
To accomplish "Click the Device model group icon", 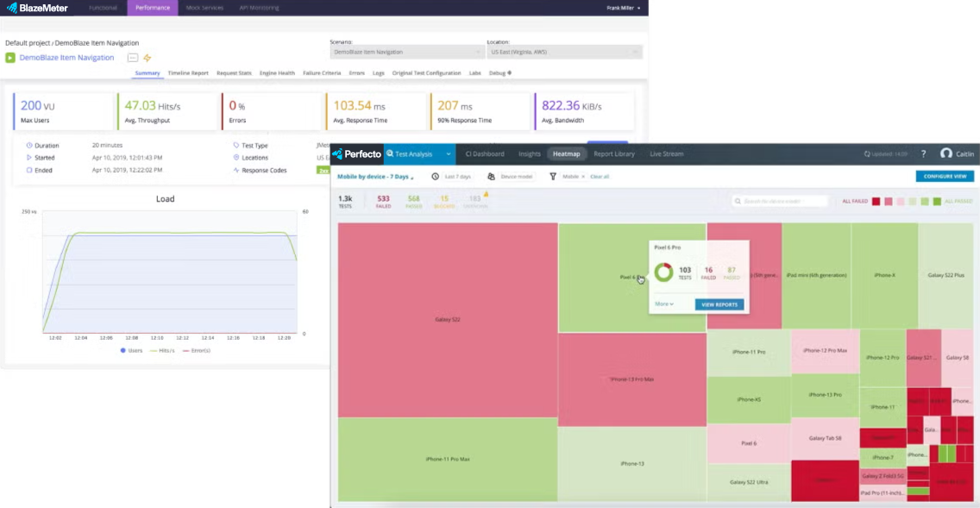I will pyautogui.click(x=491, y=177).
